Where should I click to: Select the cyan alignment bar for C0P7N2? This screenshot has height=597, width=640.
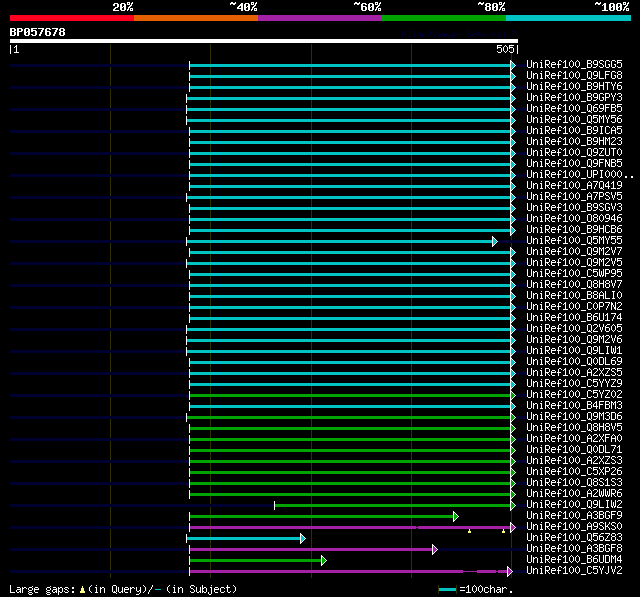coord(350,307)
